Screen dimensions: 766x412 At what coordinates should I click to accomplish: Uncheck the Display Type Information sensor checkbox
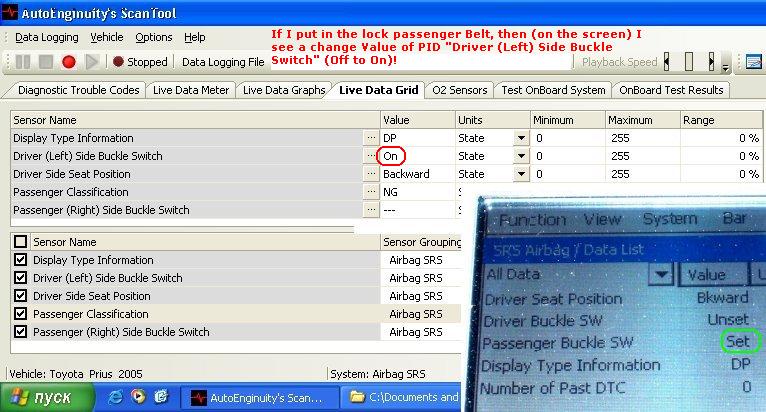pos(21,260)
